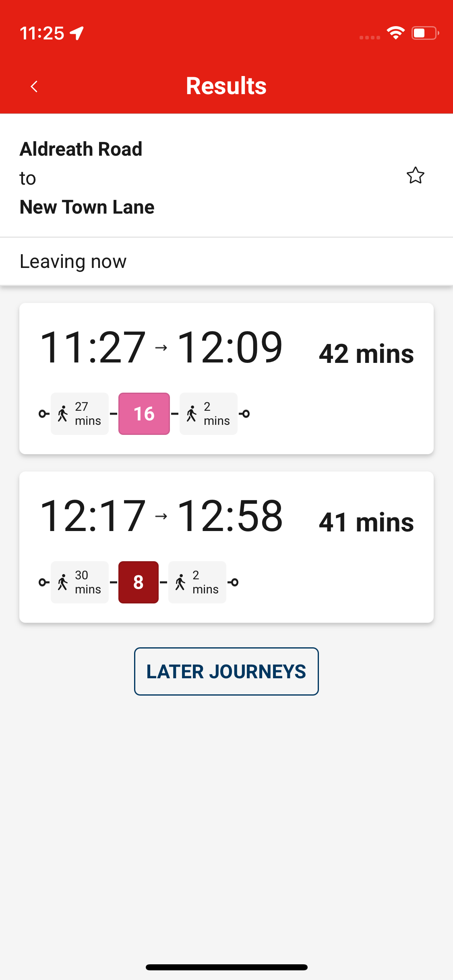The image size is (453, 980).
Task: Tap the Wi-Fi icon in status bar
Action: 396,33
